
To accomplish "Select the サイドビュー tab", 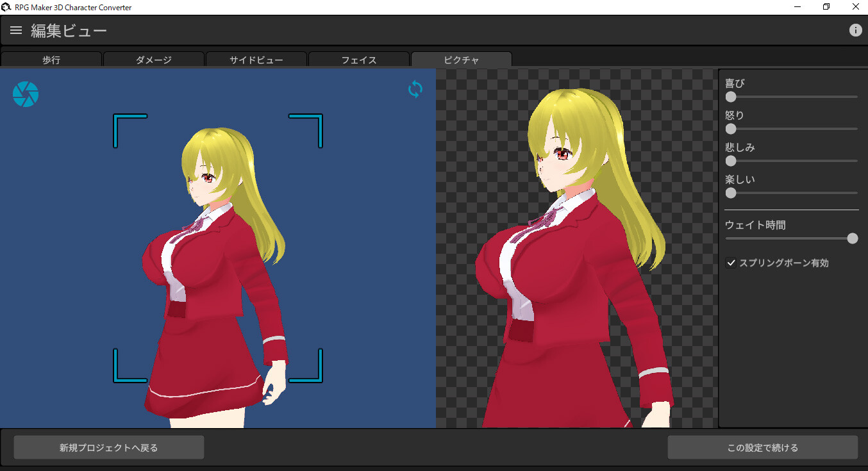I will point(256,59).
